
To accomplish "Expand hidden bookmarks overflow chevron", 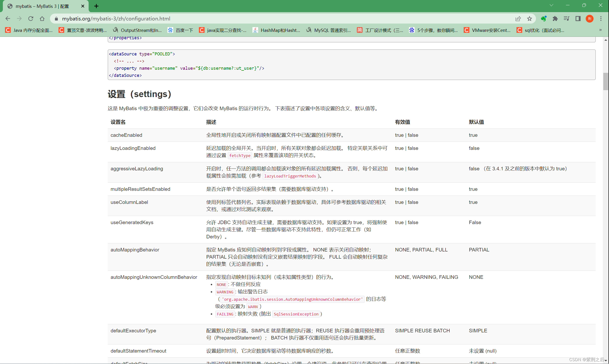I will [600, 30].
